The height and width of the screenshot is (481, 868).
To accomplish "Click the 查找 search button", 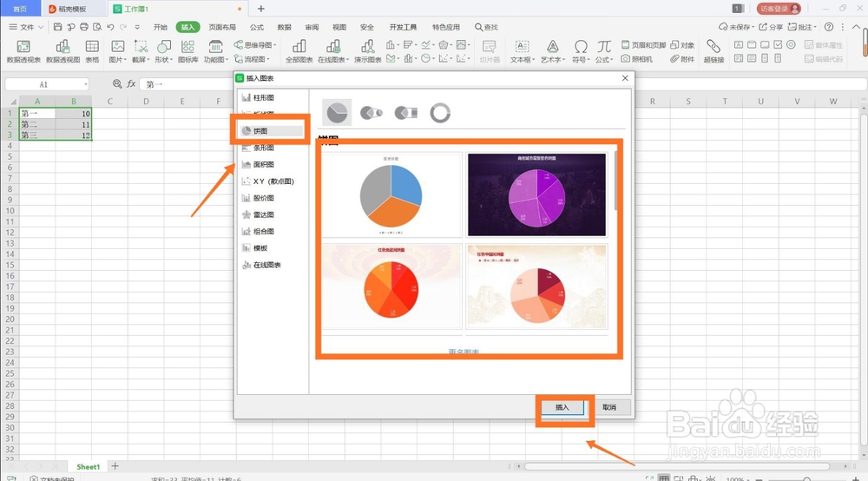I will (486, 27).
